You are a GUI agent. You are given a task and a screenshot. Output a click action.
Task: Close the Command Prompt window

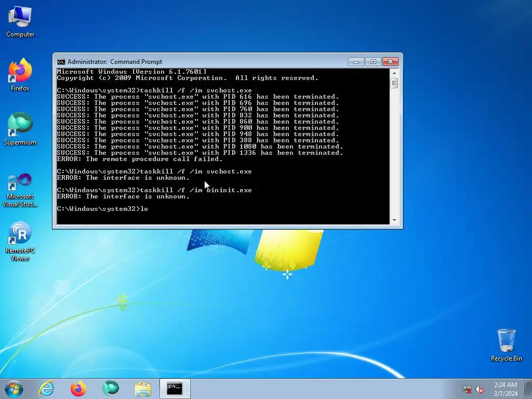pyautogui.click(x=390, y=62)
